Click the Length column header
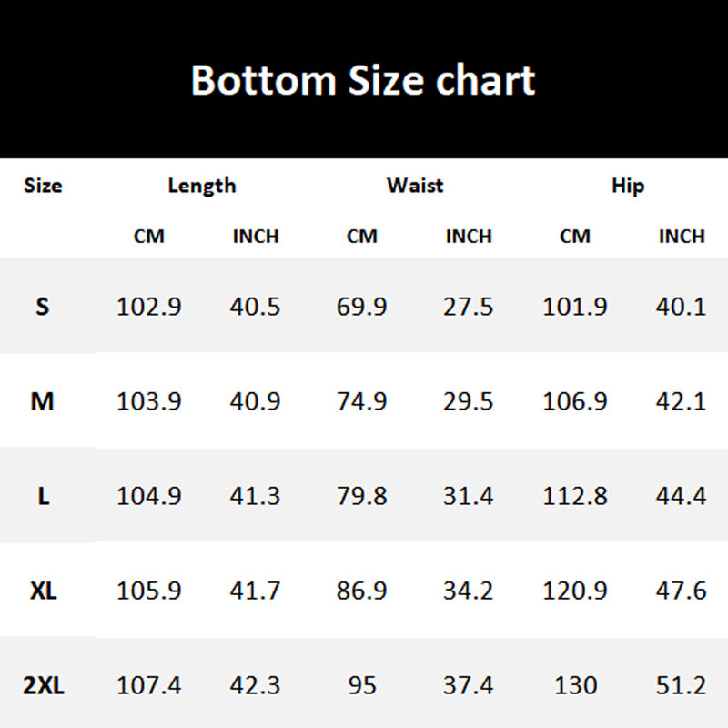 [x=202, y=186]
